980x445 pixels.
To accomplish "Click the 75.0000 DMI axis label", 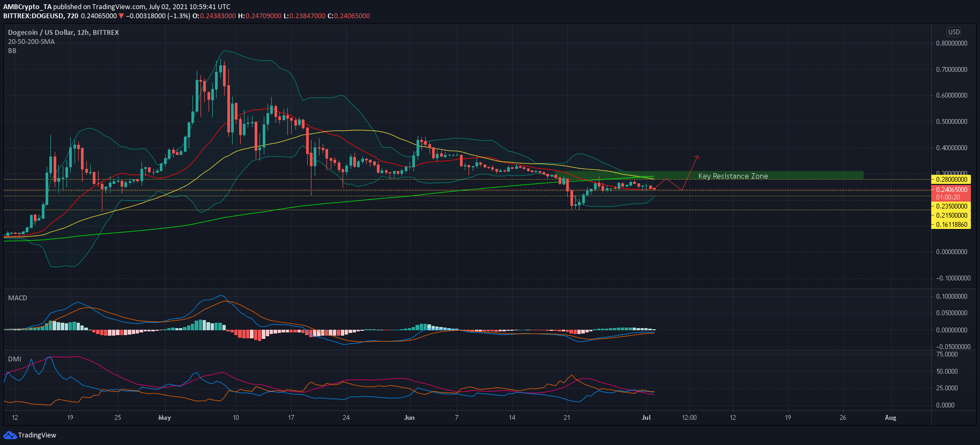I will (947, 354).
